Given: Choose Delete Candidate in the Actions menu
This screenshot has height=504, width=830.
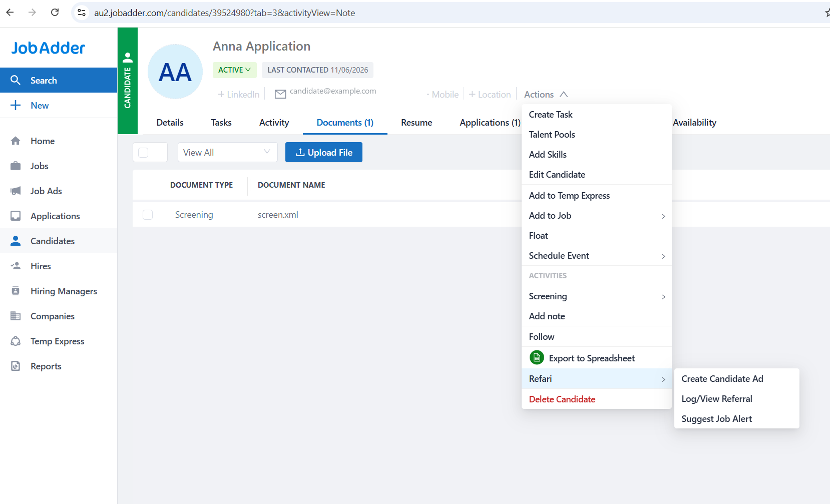Looking at the screenshot, I should coord(562,399).
